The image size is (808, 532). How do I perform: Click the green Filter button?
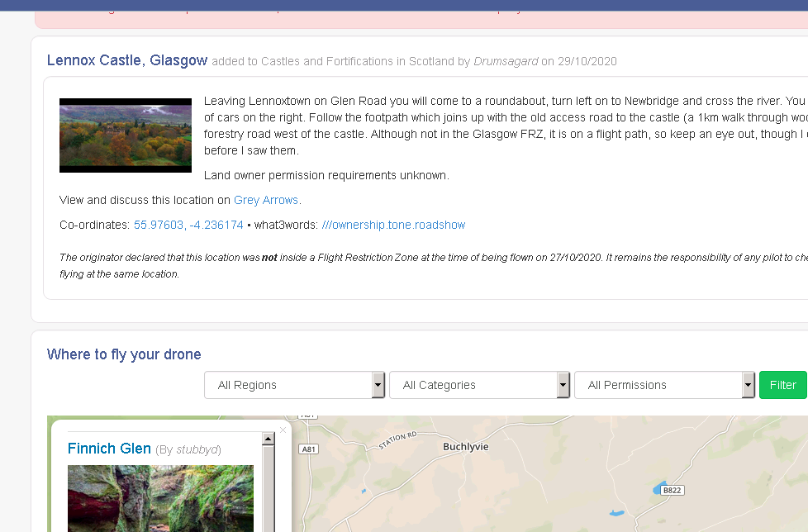click(782, 385)
